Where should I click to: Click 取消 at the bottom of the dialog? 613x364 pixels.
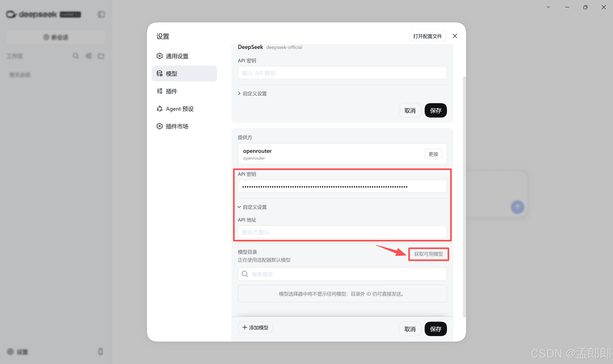point(410,329)
